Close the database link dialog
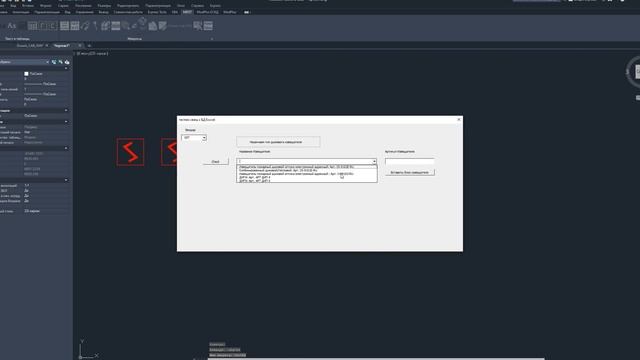Screen dimensions: 640x360 tap(459, 120)
